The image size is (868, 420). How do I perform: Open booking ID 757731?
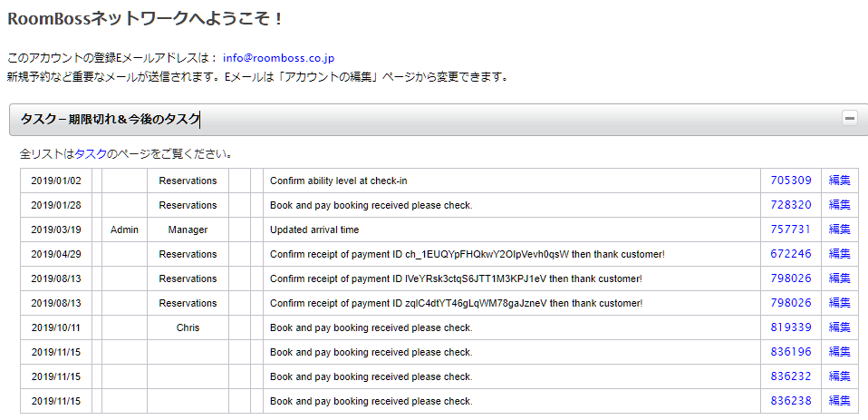(790, 230)
